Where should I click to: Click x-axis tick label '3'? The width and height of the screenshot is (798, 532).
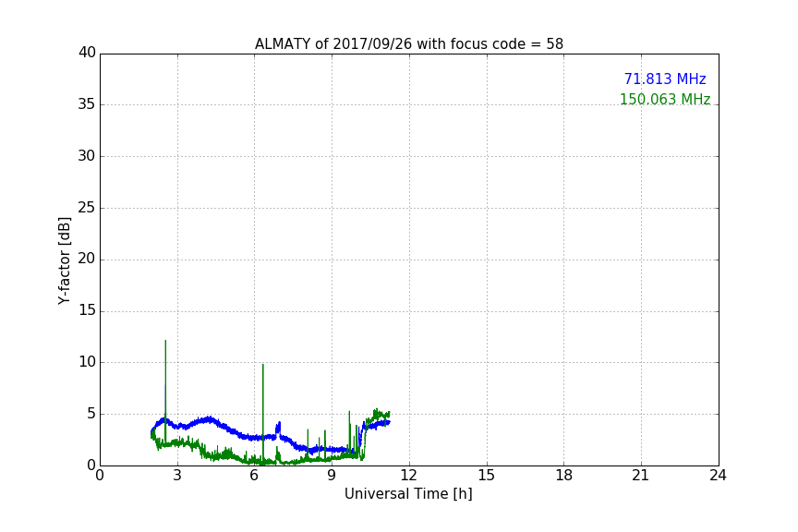pyautogui.click(x=177, y=476)
